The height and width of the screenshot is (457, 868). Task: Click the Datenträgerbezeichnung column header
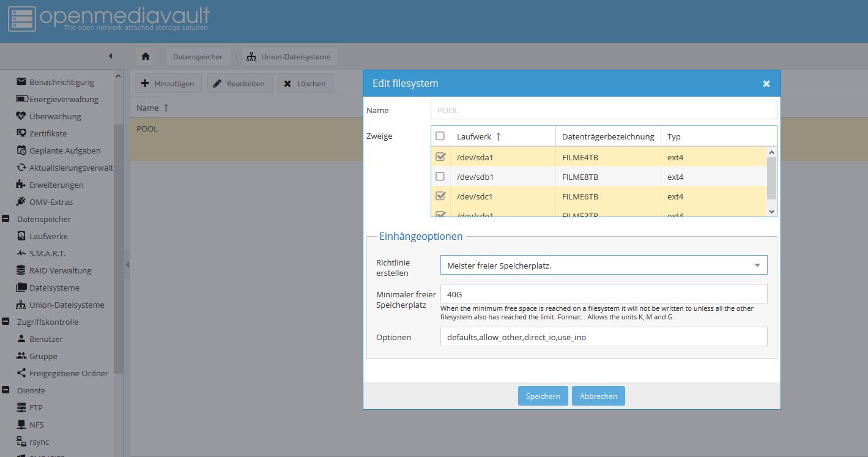pyautogui.click(x=608, y=136)
